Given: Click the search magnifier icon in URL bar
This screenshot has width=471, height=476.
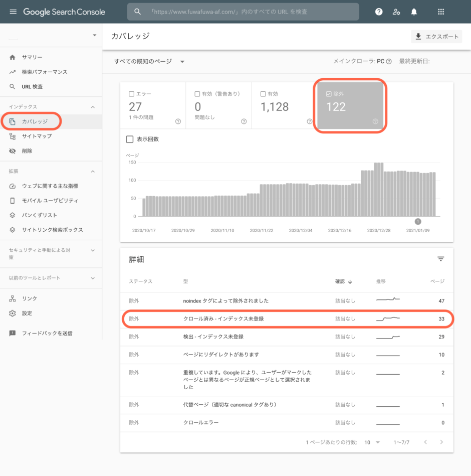Looking at the screenshot, I should 137,12.
